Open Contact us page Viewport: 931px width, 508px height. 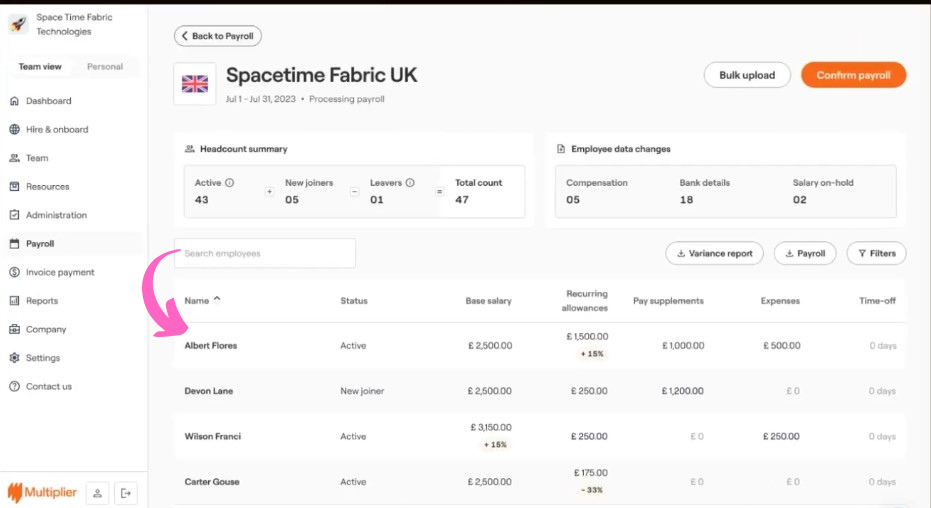coord(49,386)
